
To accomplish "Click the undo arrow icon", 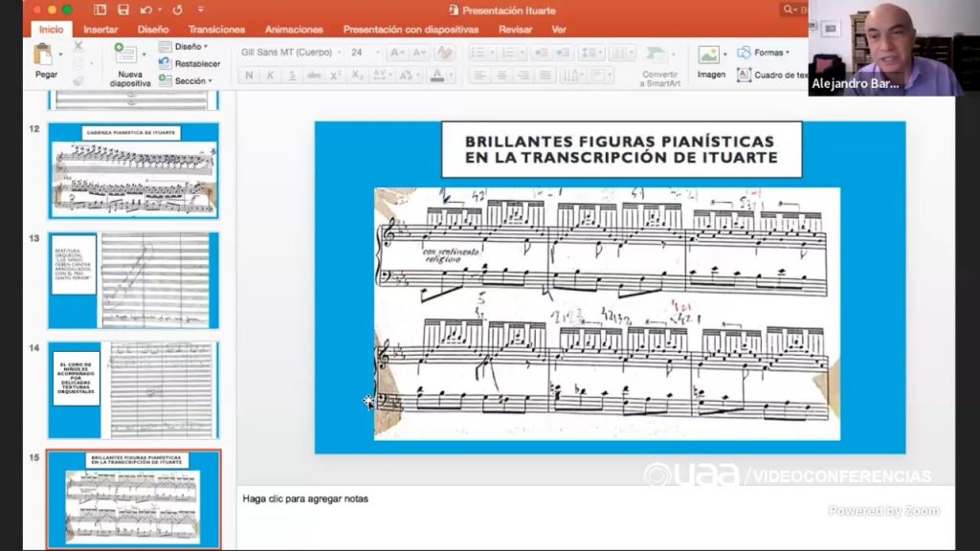I will click(x=146, y=10).
